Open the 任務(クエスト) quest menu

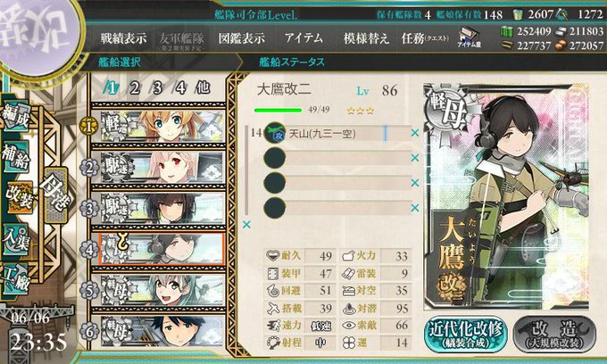tap(425, 38)
